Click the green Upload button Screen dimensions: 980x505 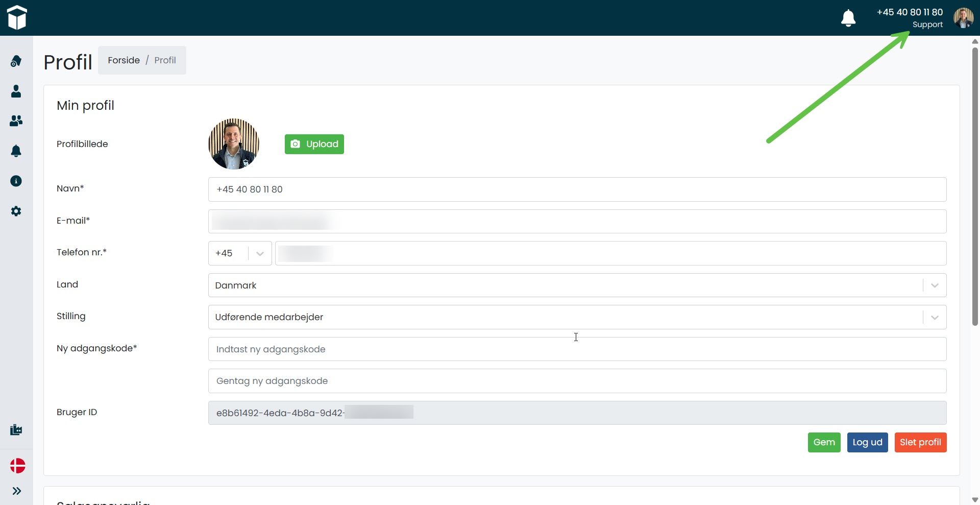point(314,144)
